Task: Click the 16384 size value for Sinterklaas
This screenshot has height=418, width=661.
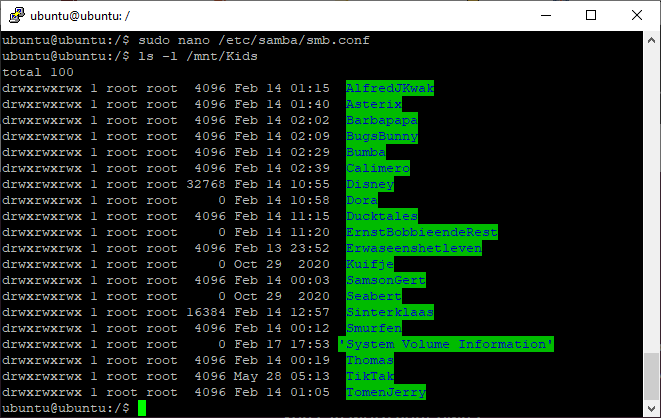Action: pyautogui.click(x=206, y=313)
